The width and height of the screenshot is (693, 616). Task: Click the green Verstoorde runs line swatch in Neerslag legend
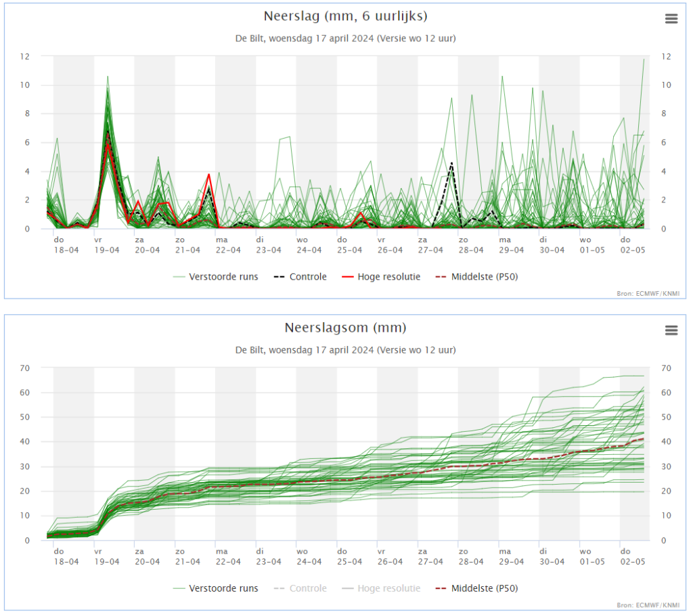tap(179, 278)
